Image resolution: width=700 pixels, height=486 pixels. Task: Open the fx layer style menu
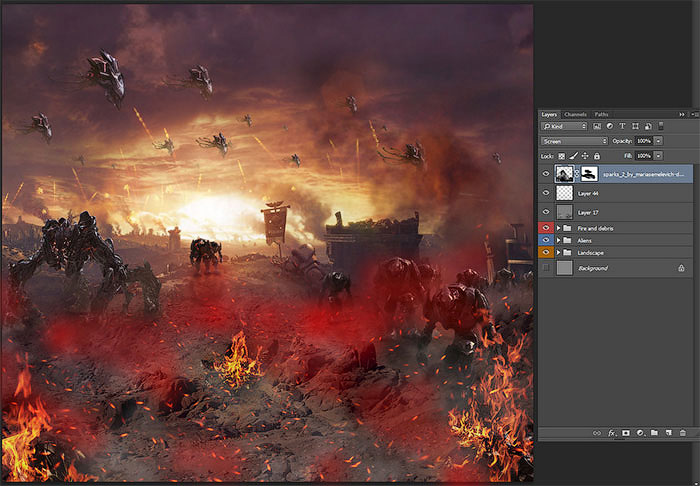coord(612,433)
